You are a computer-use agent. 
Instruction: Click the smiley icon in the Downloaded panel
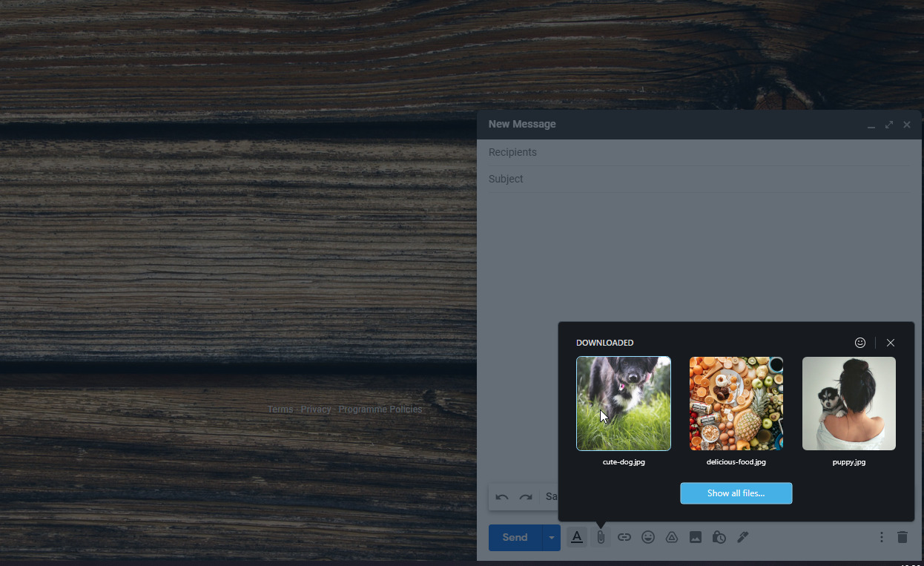[x=860, y=343]
